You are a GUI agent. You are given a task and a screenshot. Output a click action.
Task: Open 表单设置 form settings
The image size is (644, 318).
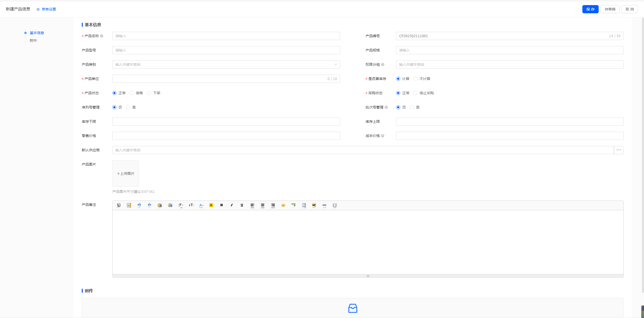pos(46,9)
